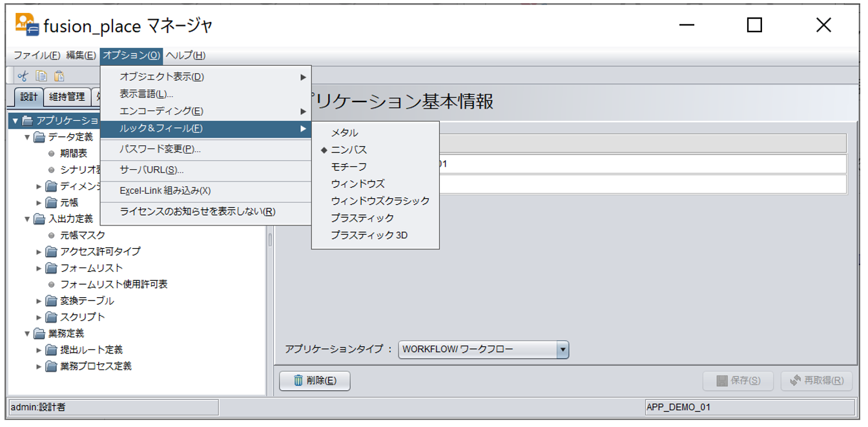Open the アプリケーションタイプ WORKFLOW dropdown
Screen dimensions: 868x427
tap(483, 349)
